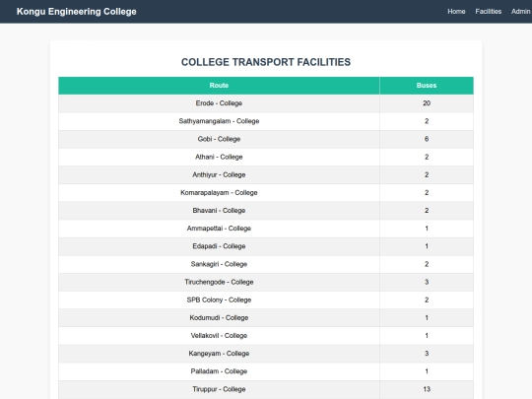Image resolution: width=532 pixels, height=399 pixels.
Task: Select the Komarapalayam - College route cell
Action: (x=219, y=193)
